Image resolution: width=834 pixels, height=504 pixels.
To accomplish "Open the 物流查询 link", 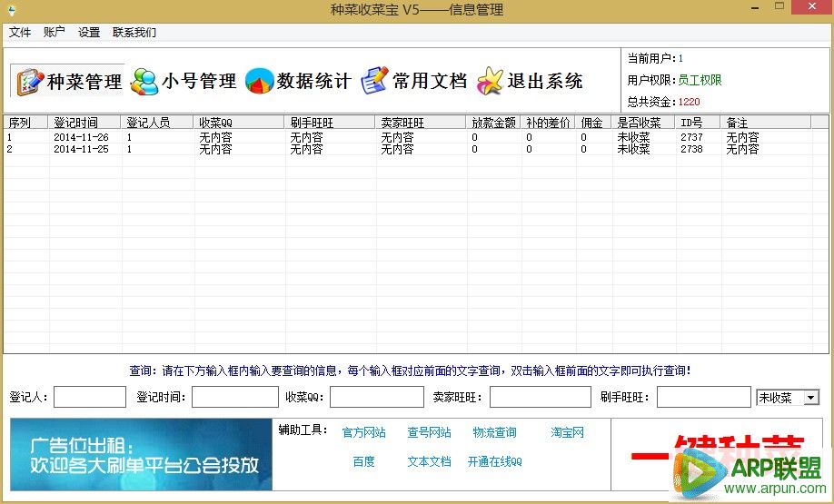I will (x=494, y=433).
